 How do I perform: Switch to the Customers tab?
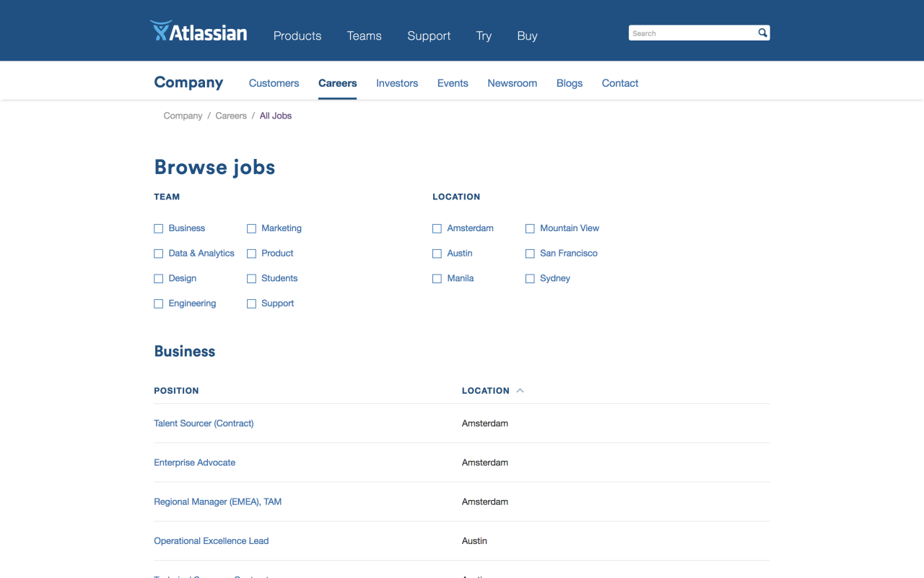point(274,83)
